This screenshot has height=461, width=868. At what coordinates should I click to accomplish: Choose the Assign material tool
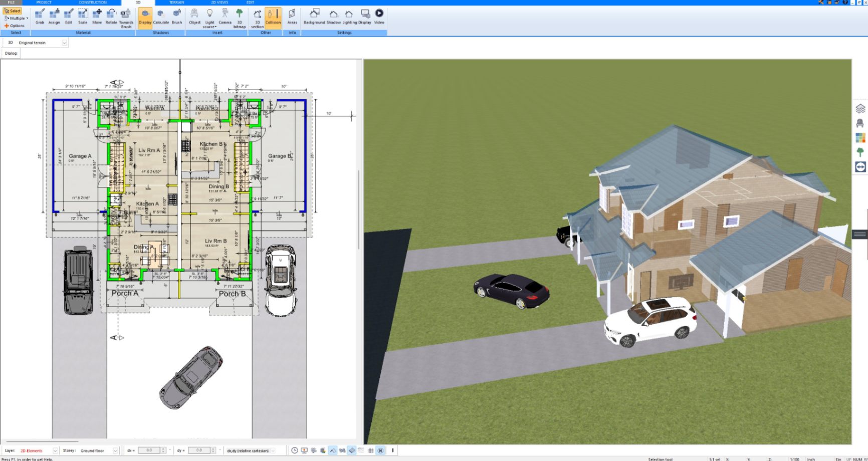click(x=54, y=17)
